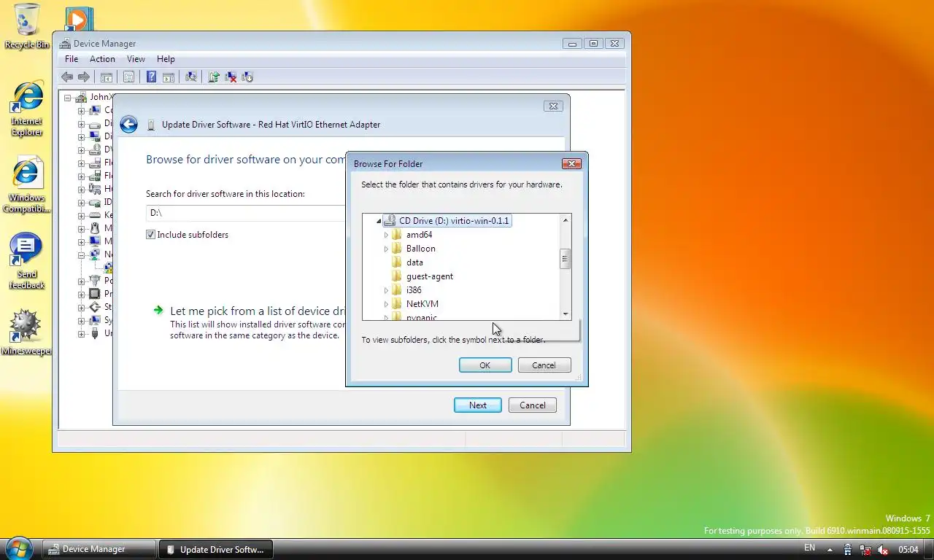
Task: Click the driver location field showing D:\
Action: pos(245,213)
